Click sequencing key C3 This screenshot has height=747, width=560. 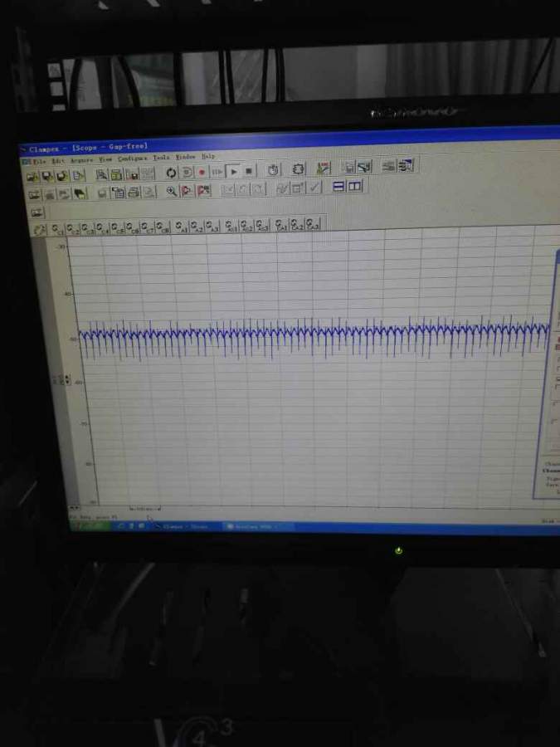coord(88,229)
